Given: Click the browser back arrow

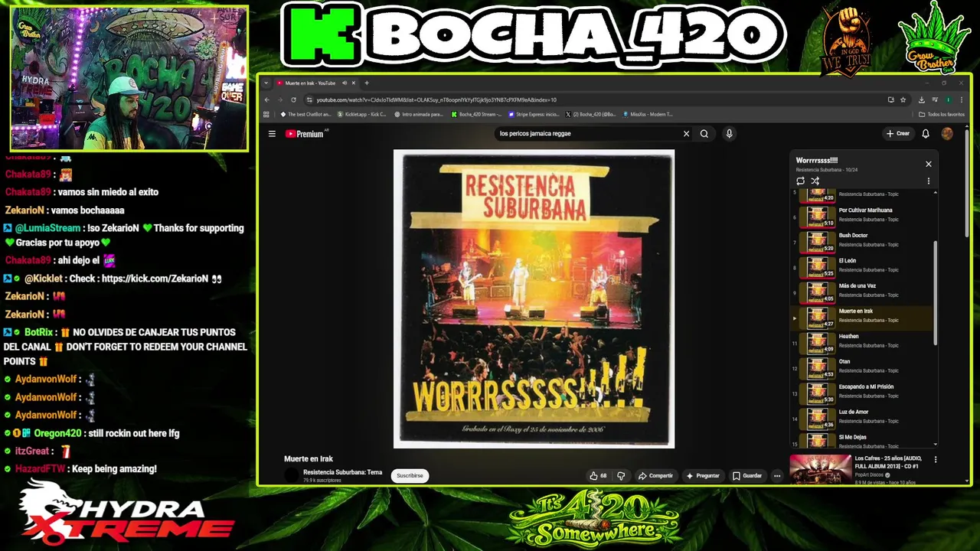Looking at the screenshot, I should click(267, 99).
